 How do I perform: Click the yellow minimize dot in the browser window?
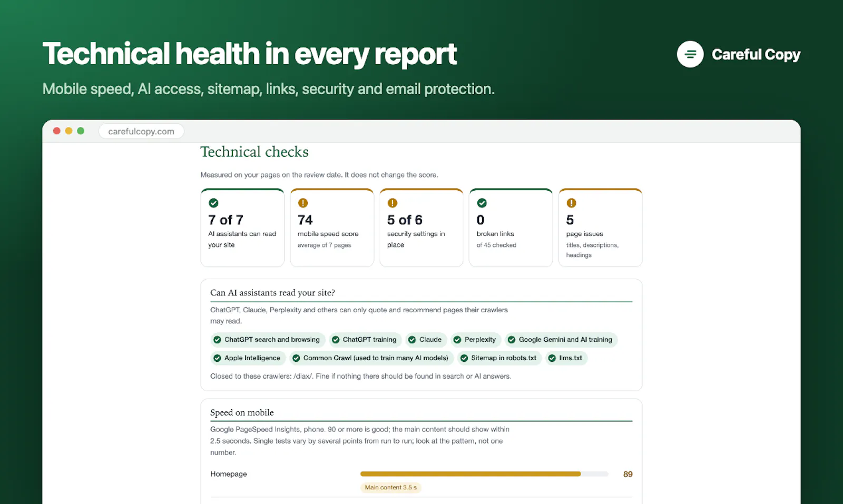pos(68,131)
